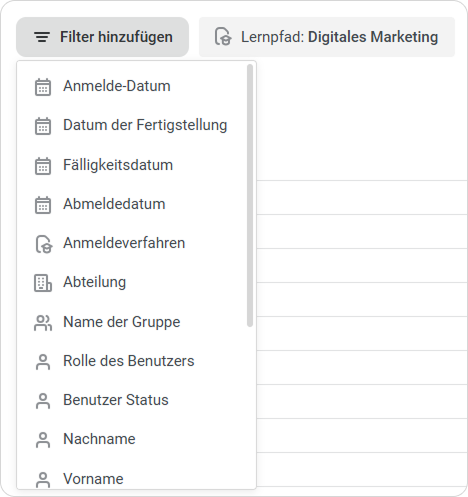Click the learning path icon in Lernpfad chip
Image resolution: width=468 pixels, height=497 pixels.
pos(223,36)
